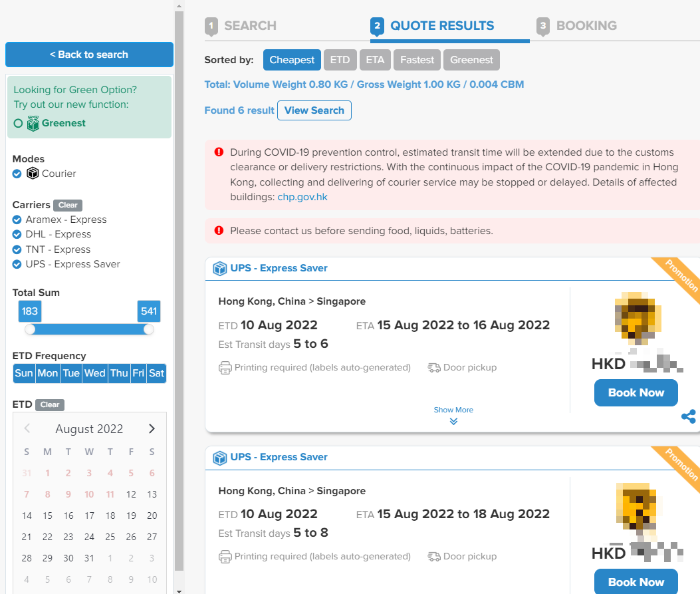Open the chp.gov.hk link
The width and height of the screenshot is (700, 594).
(x=302, y=197)
